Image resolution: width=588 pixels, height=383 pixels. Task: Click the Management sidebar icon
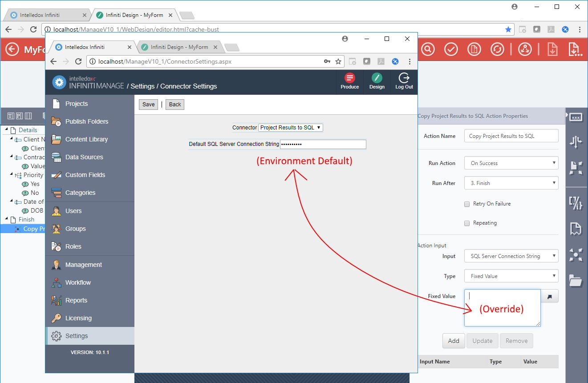click(57, 265)
